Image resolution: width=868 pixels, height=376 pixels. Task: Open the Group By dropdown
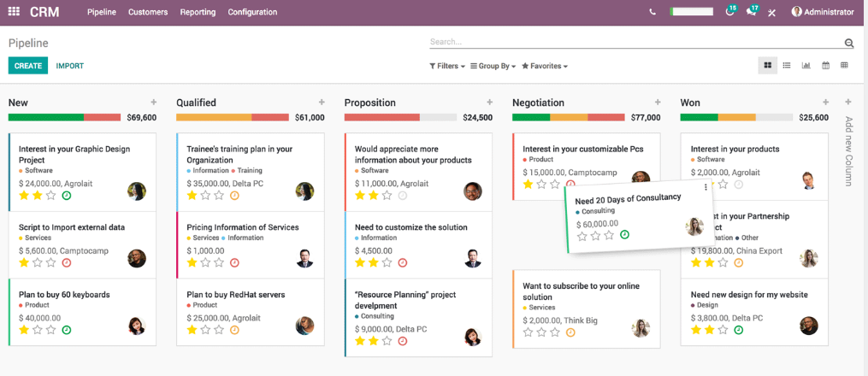click(x=493, y=66)
